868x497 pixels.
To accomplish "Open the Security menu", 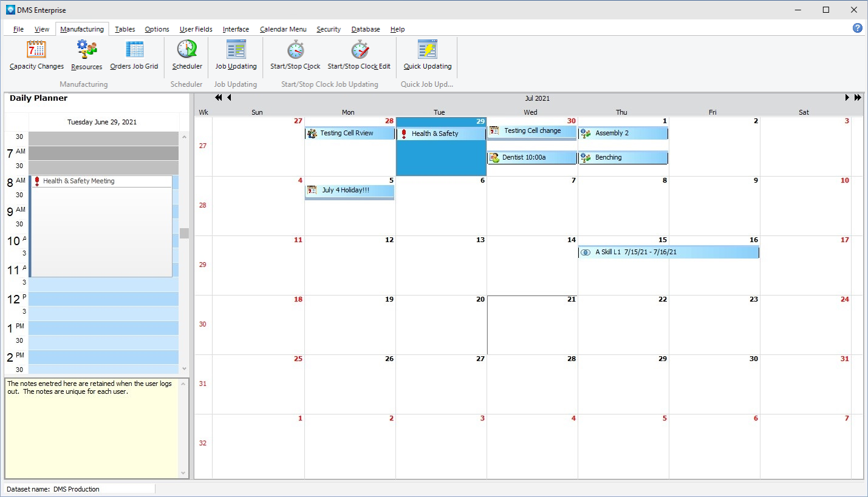I will (329, 29).
